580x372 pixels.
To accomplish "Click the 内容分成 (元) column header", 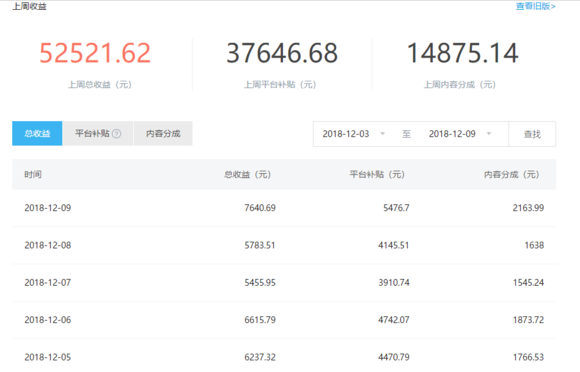I will [x=511, y=174].
